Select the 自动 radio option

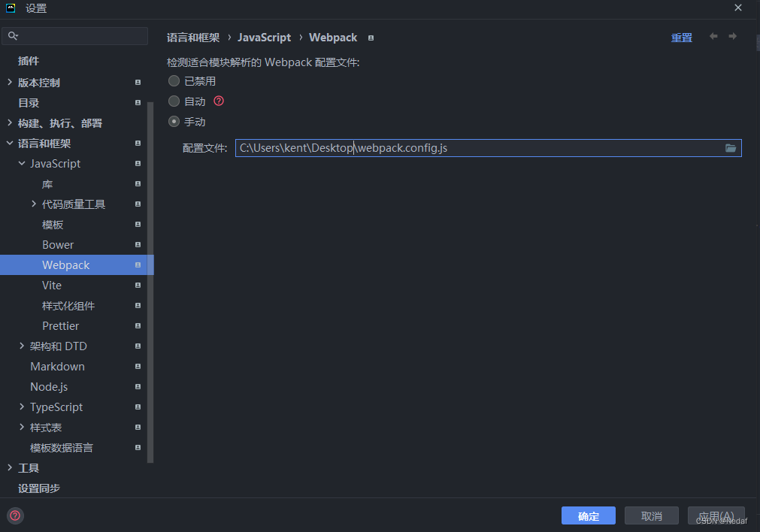tap(174, 101)
